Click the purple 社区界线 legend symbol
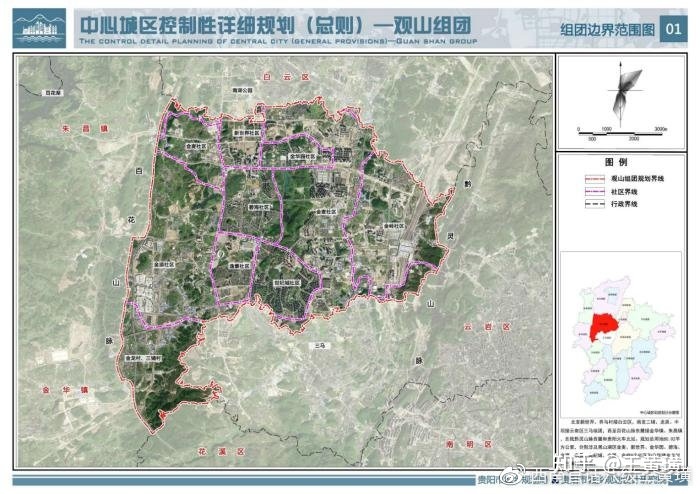 (595, 192)
